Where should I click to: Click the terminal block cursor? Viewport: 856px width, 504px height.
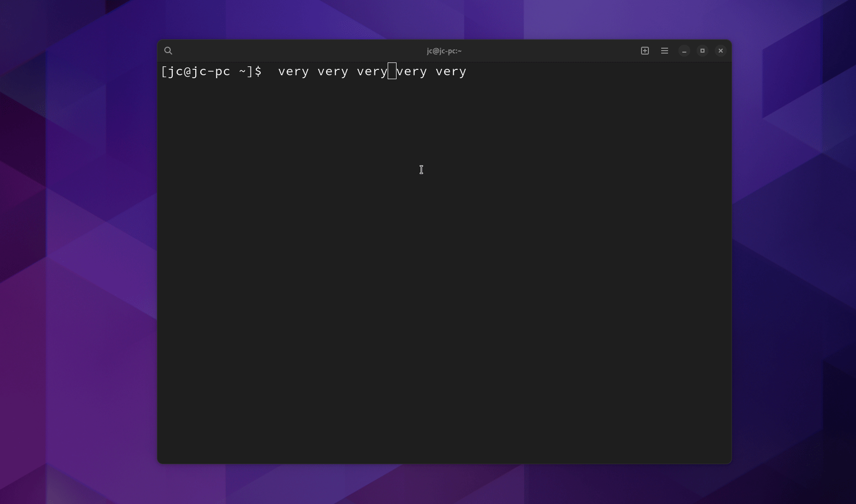pos(392,71)
